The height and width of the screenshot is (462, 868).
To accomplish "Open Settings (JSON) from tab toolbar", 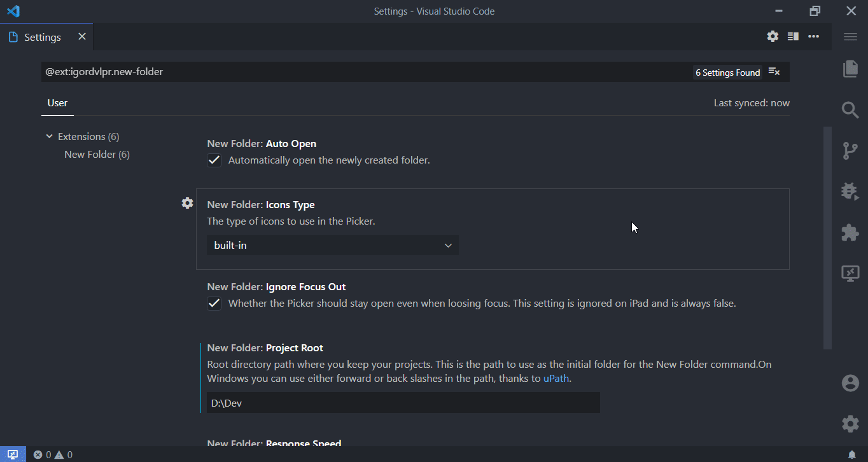I will tap(773, 36).
